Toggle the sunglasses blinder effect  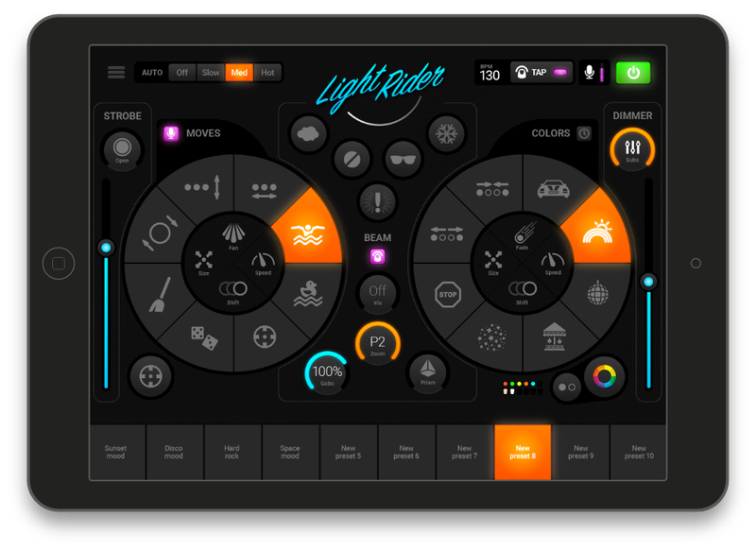(402, 157)
